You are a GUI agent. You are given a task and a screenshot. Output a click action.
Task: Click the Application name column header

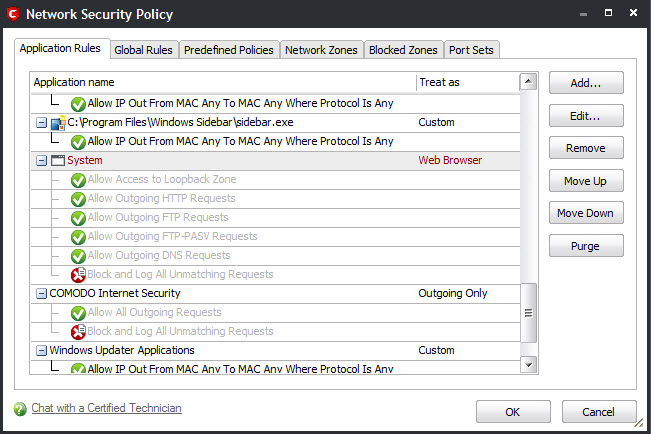tap(223, 82)
